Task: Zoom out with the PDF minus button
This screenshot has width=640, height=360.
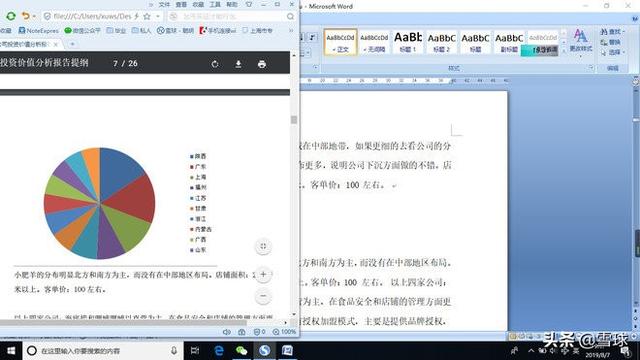Action: [263, 296]
